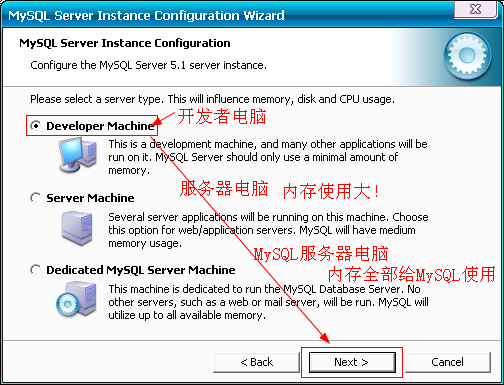Click the 'MySQL Server Instance Configuration' heading
Image resolution: width=504 pixels, height=385 pixels.
[125, 43]
